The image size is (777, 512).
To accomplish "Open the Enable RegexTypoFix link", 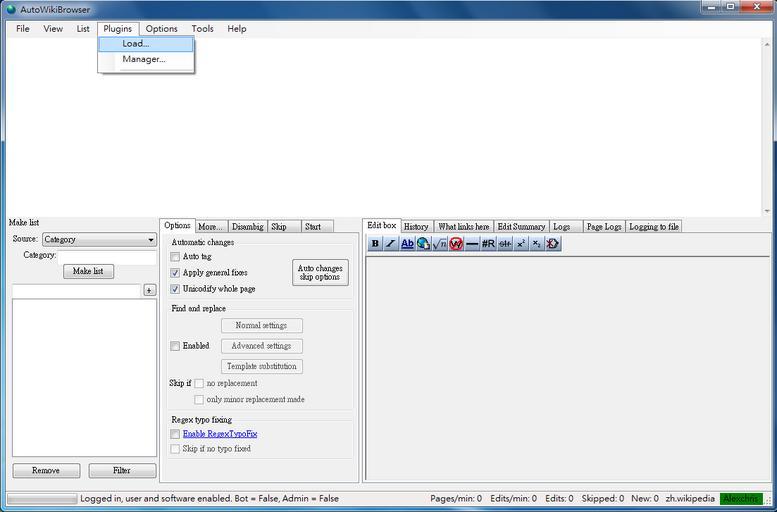I will tap(219, 434).
